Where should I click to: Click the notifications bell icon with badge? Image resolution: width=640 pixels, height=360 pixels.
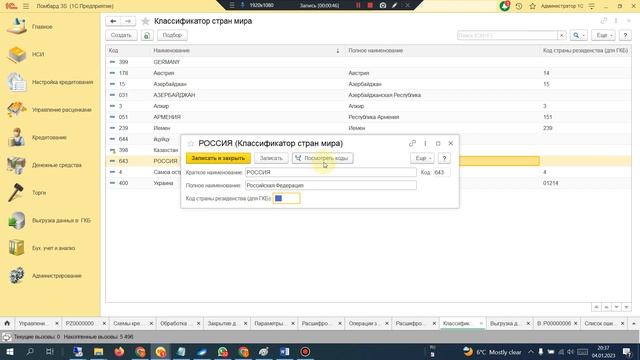pyautogui.click(x=505, y=6)
